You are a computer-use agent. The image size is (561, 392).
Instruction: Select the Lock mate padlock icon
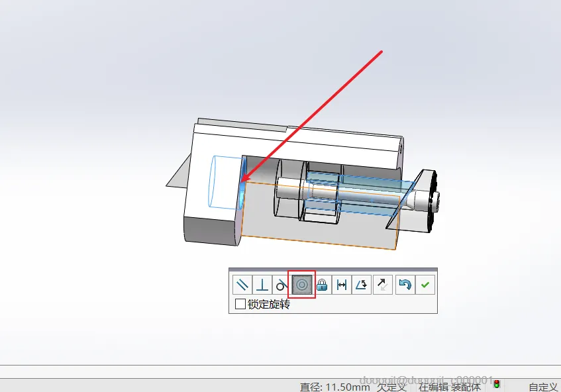[322, 285]
